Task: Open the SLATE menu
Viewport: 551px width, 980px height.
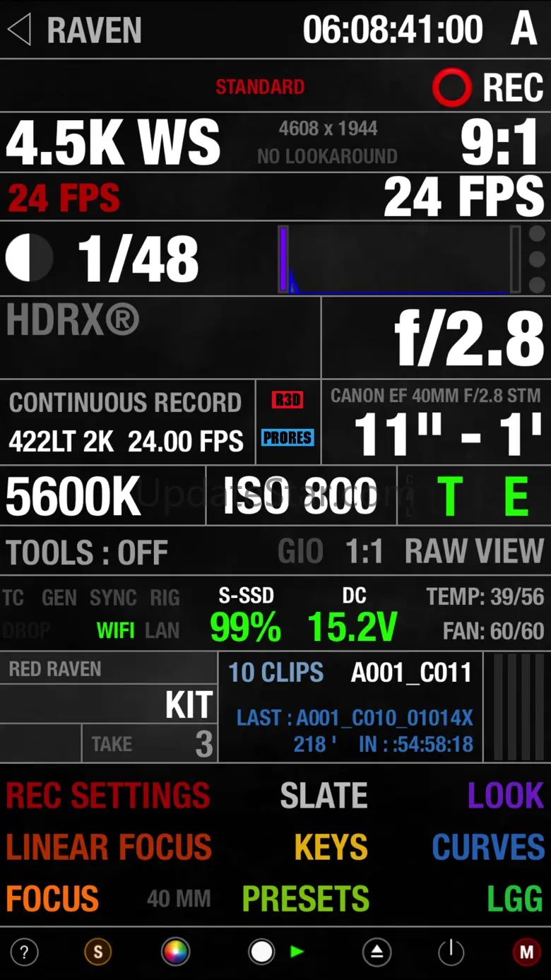Action: click(x=324, y=796)
